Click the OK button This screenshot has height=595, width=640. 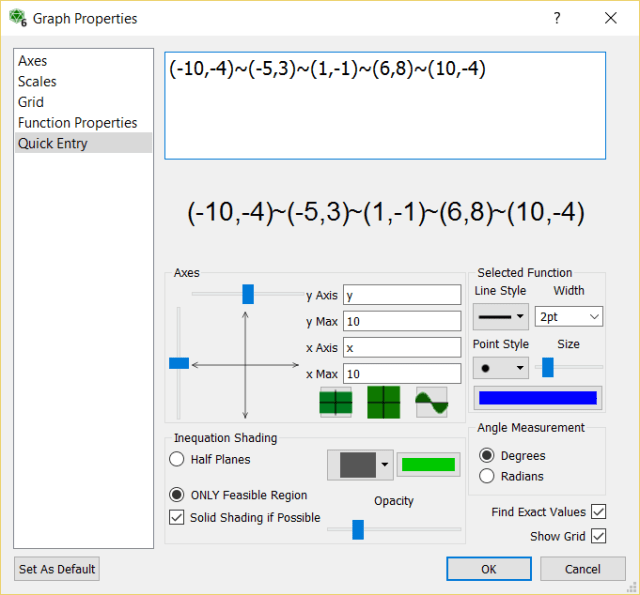click(488, 569)
